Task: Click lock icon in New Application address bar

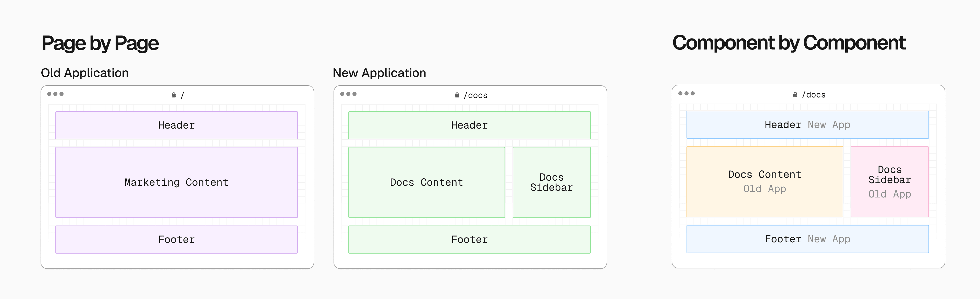Action: click(x=457, y=95)
